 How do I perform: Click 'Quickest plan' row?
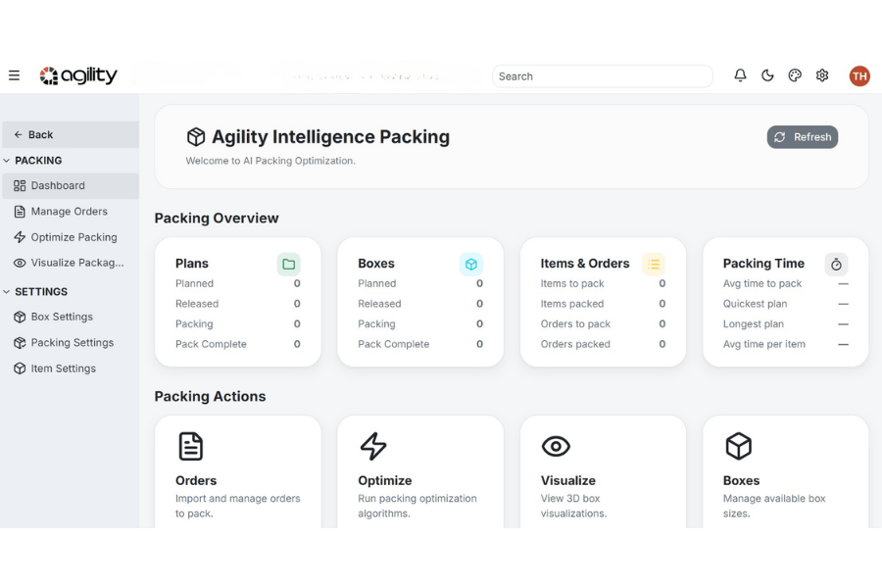point(785,304)
